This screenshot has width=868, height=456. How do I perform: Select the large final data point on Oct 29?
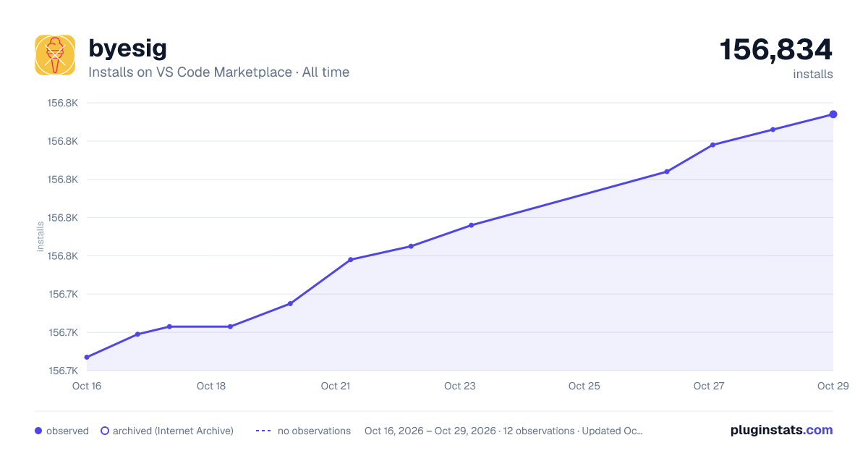coord(833,114)
